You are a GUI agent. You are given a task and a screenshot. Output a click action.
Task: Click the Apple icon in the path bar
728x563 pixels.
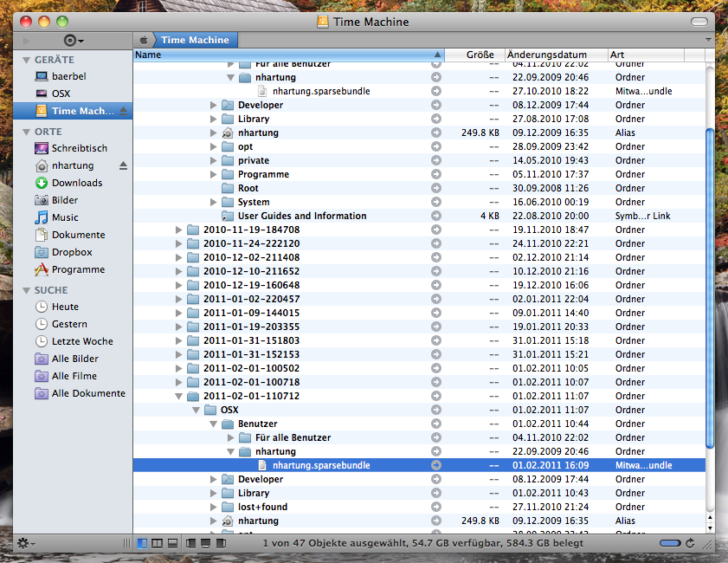click(144, 40)
